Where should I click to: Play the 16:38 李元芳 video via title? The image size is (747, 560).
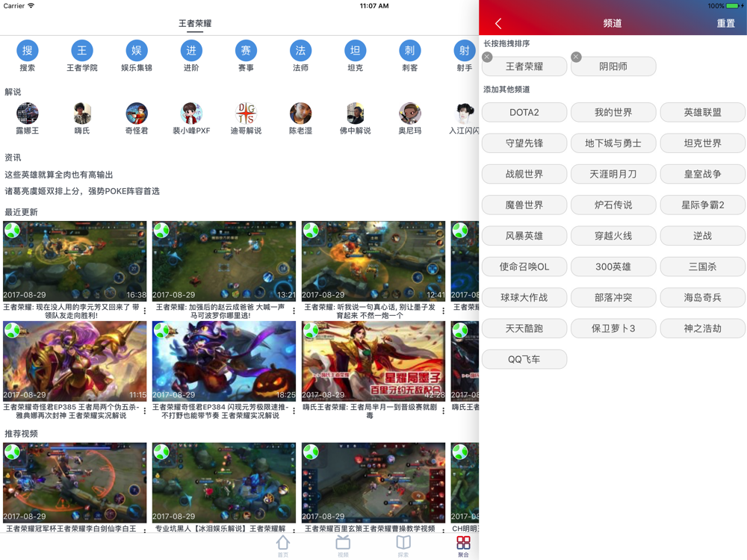click(72, 311)
